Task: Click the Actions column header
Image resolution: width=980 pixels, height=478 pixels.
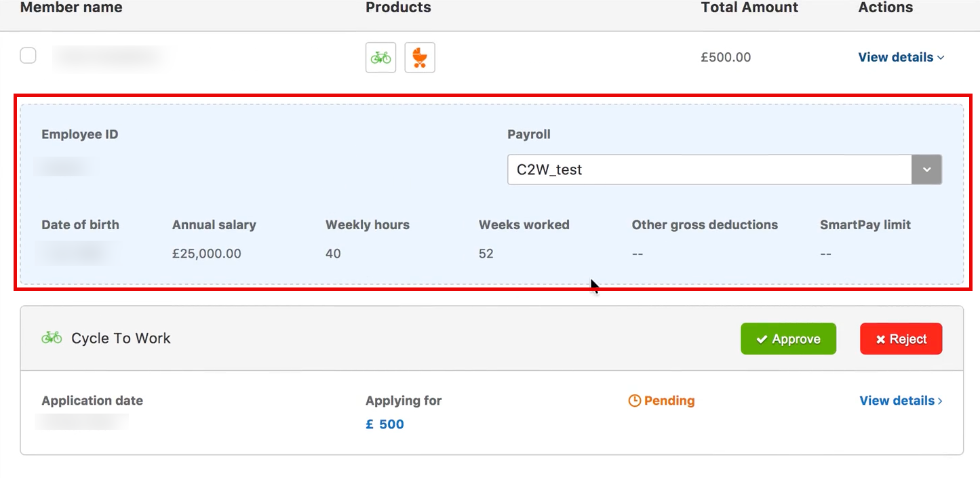Action: point(886,8)
